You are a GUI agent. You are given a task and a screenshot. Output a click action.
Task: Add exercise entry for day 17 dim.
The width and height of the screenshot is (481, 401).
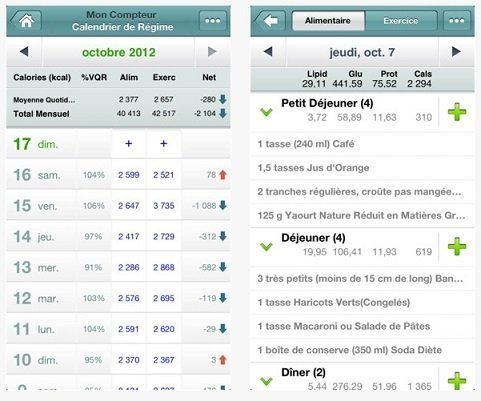click(x=164, y=144)
